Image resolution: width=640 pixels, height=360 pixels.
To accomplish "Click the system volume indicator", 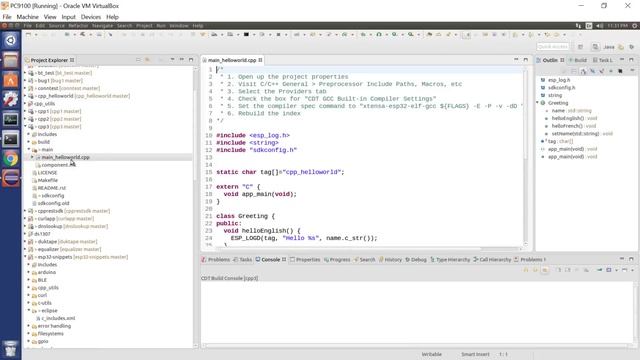I will 600,26.
